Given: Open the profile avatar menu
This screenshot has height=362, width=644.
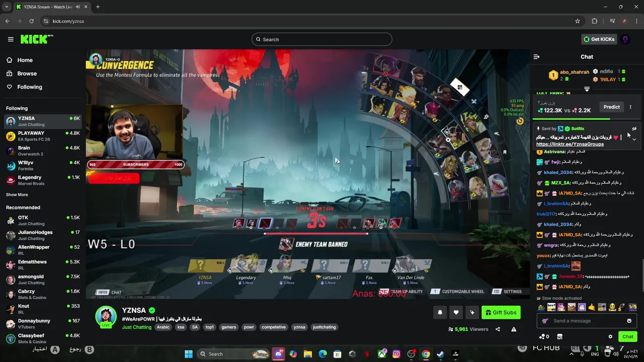Looking at the screenshot, I should (x=625, y=39).
